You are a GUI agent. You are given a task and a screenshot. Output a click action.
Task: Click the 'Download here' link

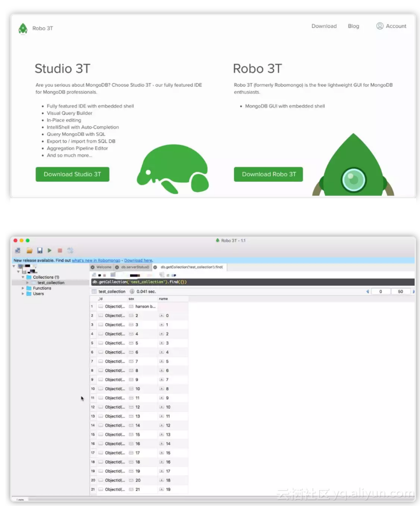138,261
